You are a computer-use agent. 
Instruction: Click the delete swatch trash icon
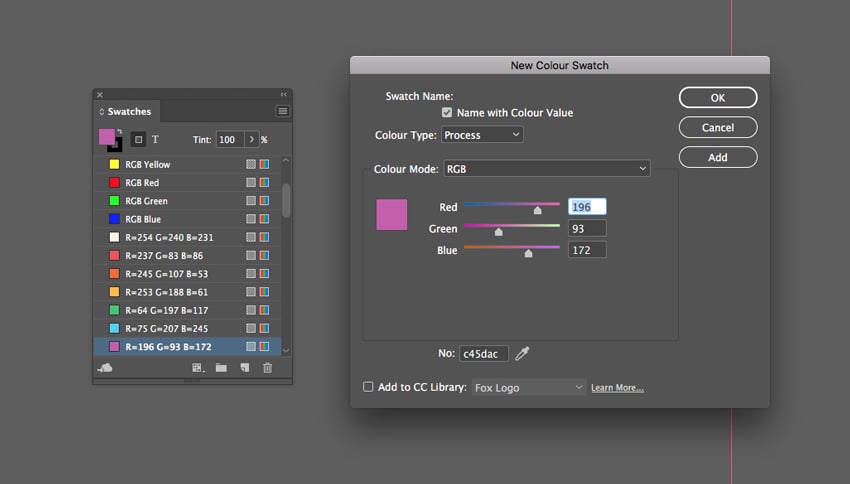tap(267, 368)
